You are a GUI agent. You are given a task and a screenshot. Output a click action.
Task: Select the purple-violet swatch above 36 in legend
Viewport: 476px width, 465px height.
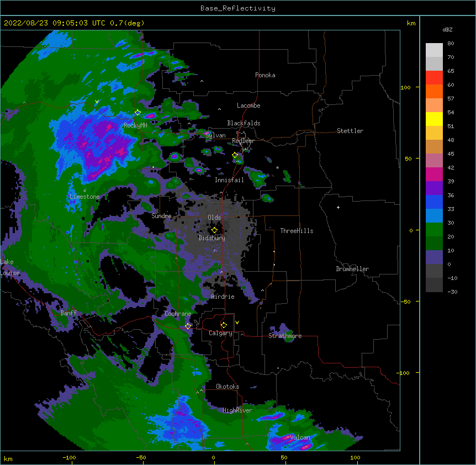434,188
